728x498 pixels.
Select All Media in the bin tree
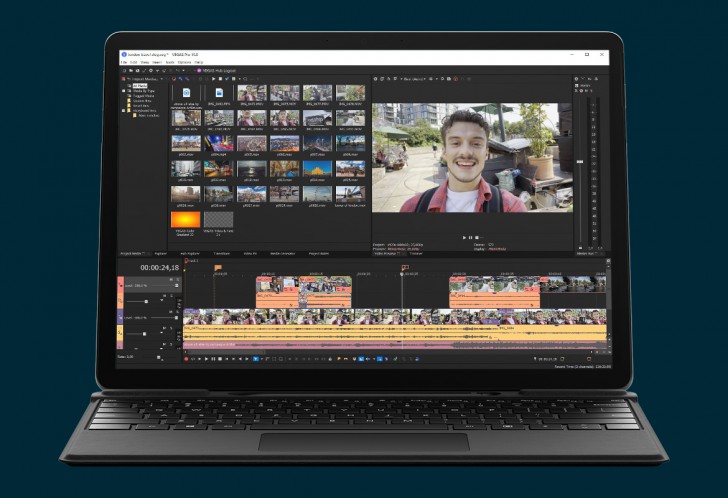coord(140,86)
